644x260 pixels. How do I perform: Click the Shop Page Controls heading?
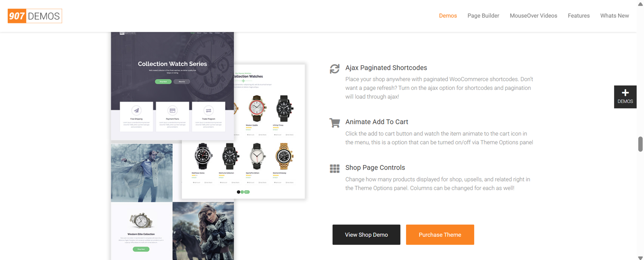(375, 168)
